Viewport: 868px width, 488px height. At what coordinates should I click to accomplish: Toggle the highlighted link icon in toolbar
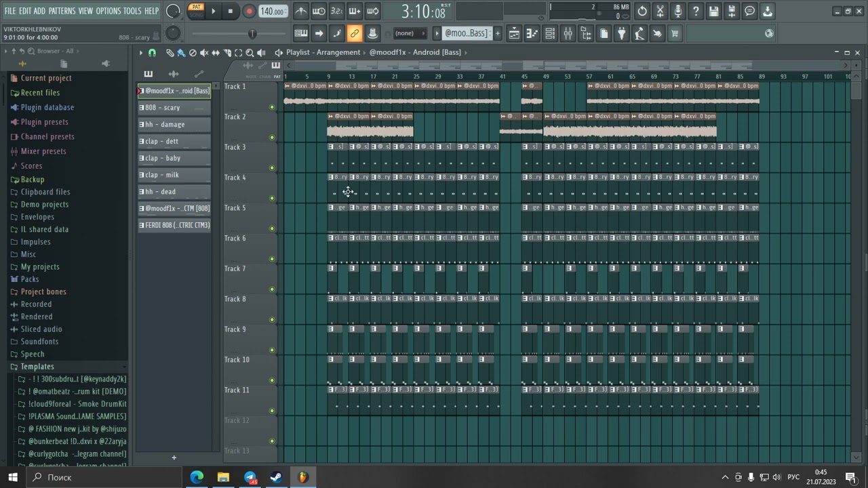pyautogui.click(x=354, y=33)
